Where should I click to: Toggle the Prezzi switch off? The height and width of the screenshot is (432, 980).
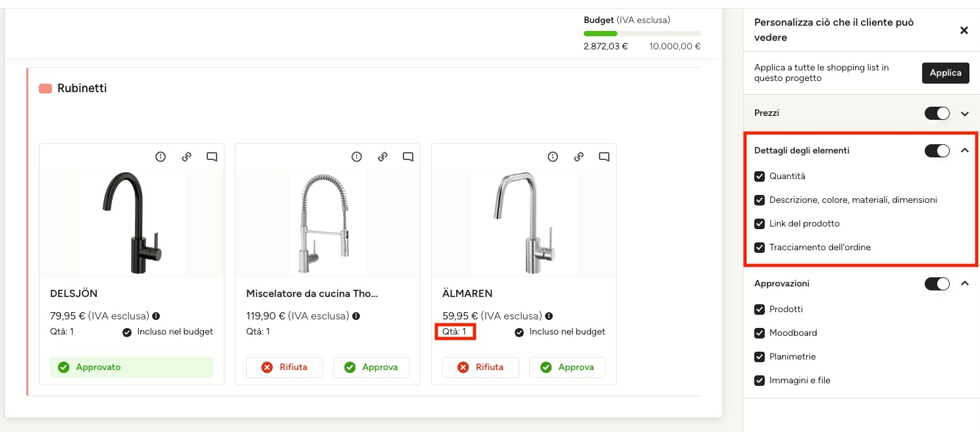pyautogui.click(x=937, y=113)
